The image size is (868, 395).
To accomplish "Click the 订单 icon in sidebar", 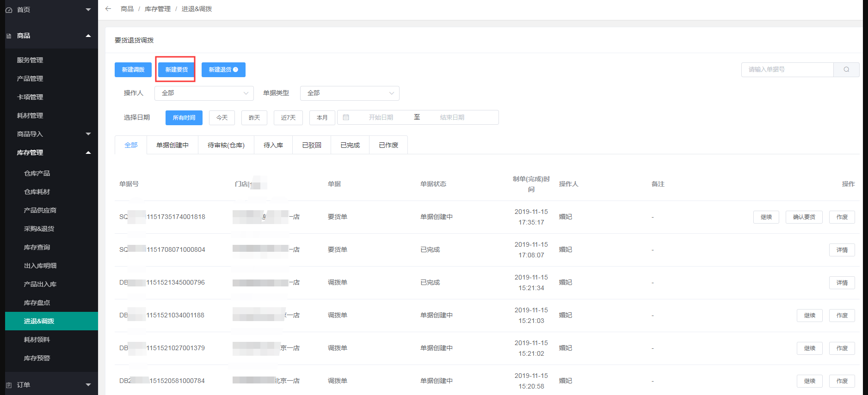I will pyautogui.click(x=9, y=385).
